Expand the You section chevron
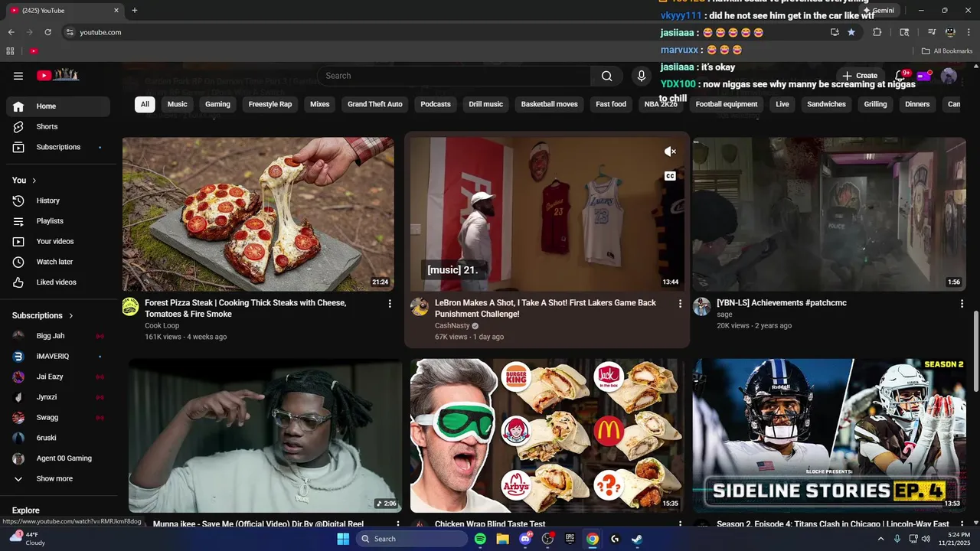This screenshot has width=980, height=551. [x=34, y=181]
